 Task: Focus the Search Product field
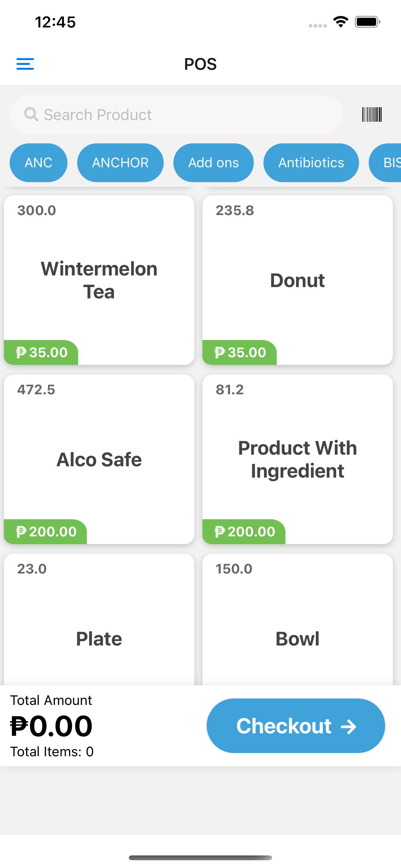coord(176,115)
